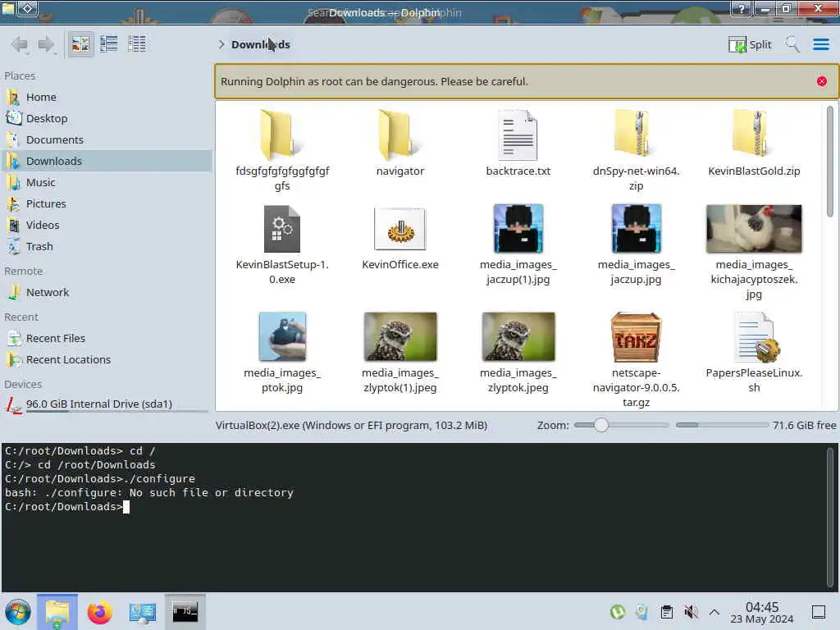Select Downloads in Places panel
Viewport: 840px width, 630px height.
pyautogui.click(x=106, y=162)
